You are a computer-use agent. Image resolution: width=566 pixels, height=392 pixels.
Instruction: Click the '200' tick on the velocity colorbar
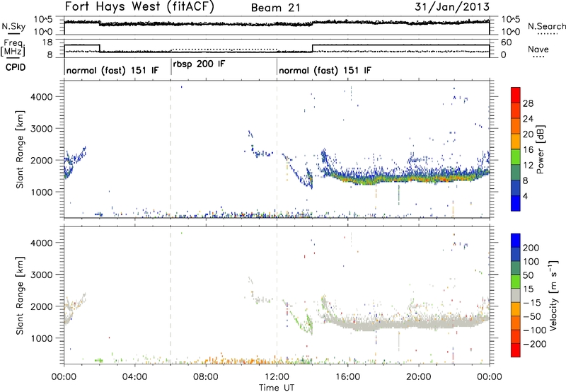pos(531,248)
